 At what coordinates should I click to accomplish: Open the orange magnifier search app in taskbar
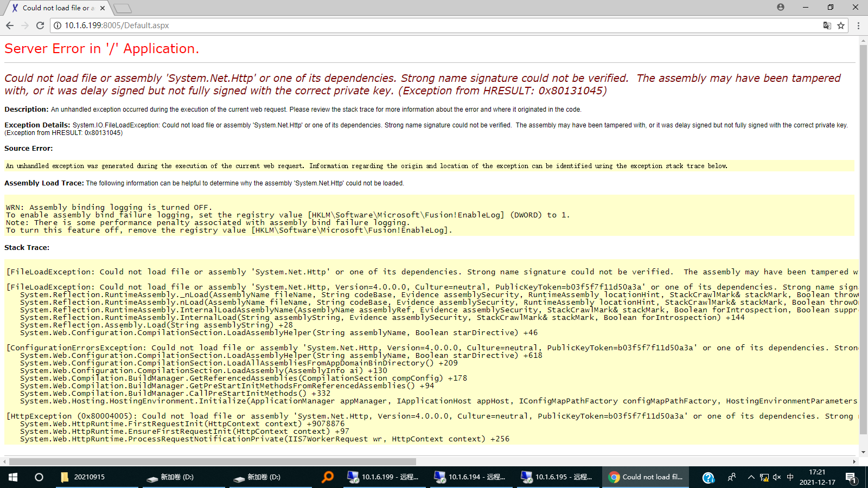point(328,477)
